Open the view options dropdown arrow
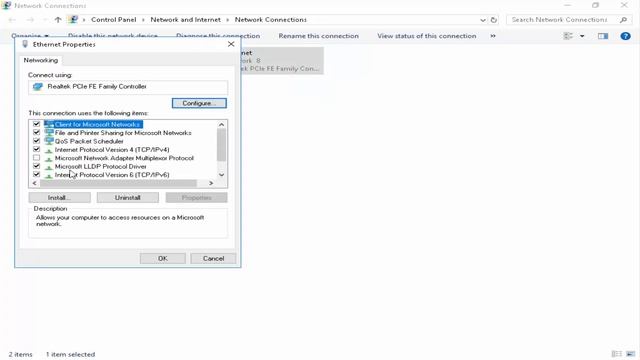This screenshot has height=360, width=640. click(582, 36)
